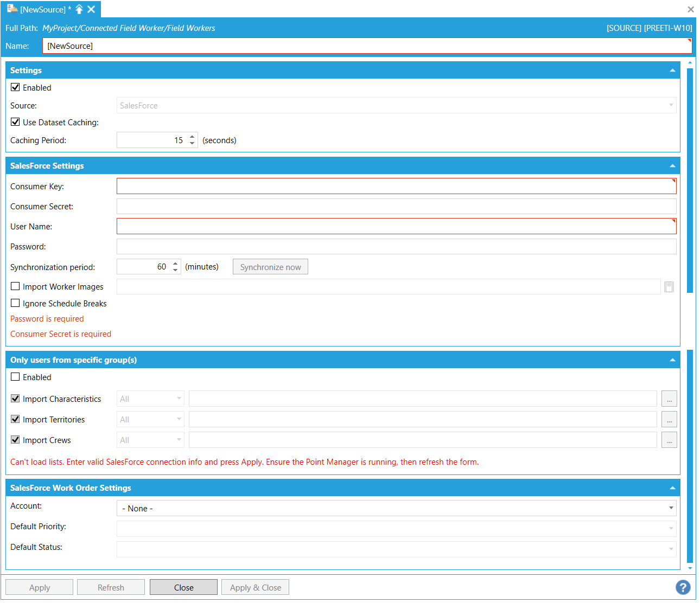The image size is (700, 603).
Task: Open help via blue question mark icon
Action: (683, 587)
